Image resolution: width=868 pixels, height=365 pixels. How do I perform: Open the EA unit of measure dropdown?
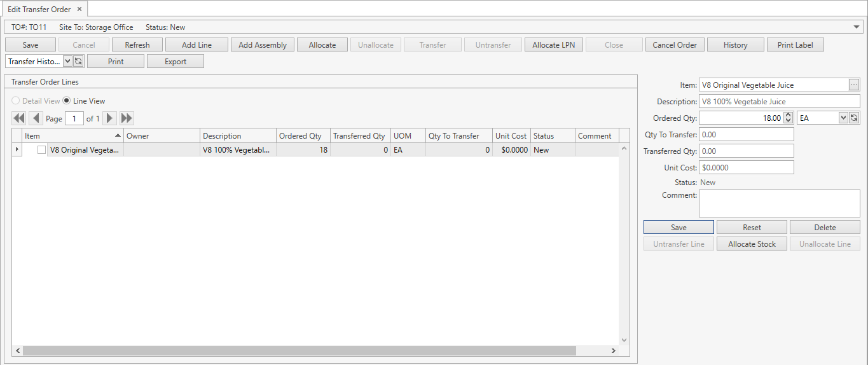pyautogui.click(x=843, y=118)
